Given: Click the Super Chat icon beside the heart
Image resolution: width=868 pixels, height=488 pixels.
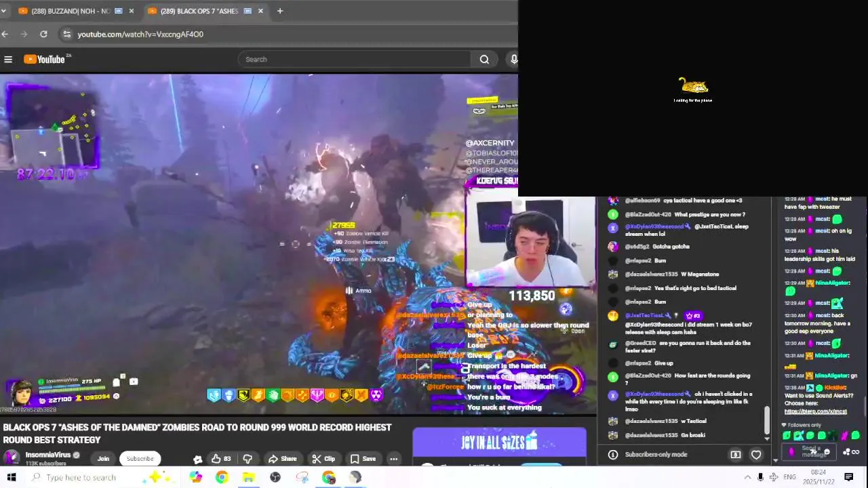Looking at the screenshot, I should (x=736, y=455).
